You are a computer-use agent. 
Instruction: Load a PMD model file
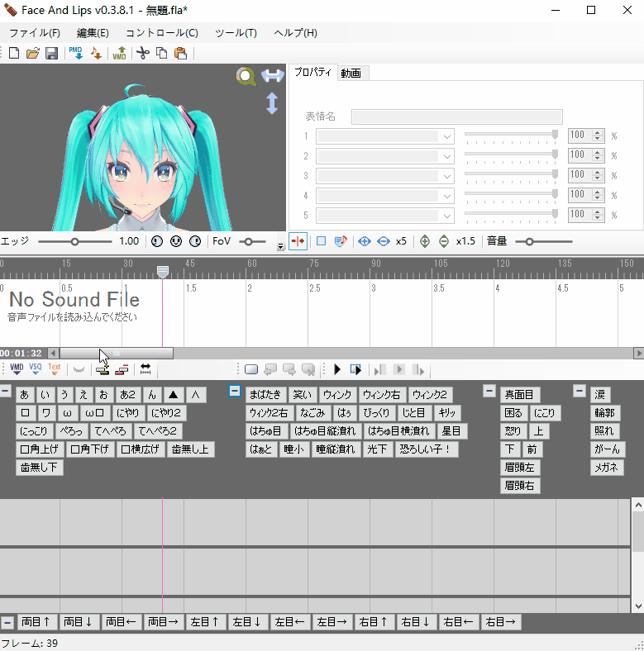[x=76, y=53]
